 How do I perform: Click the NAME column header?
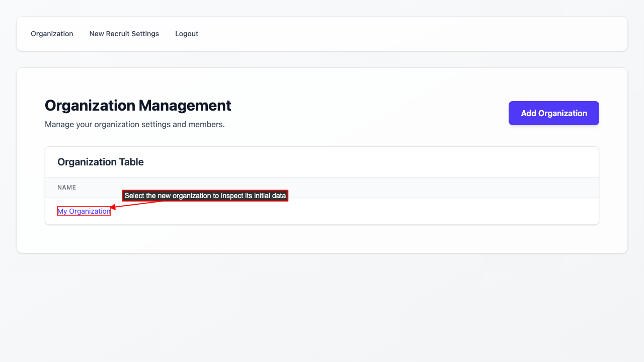point(66,188)
